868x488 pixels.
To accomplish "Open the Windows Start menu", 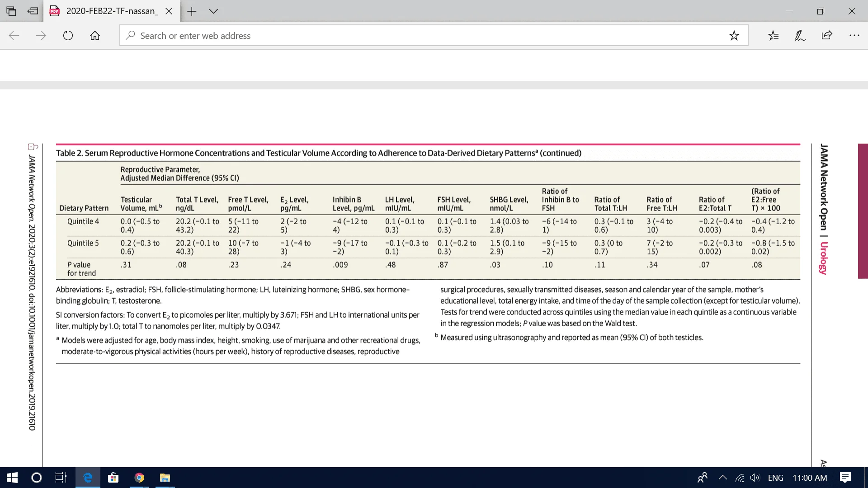I will point(12,478).
